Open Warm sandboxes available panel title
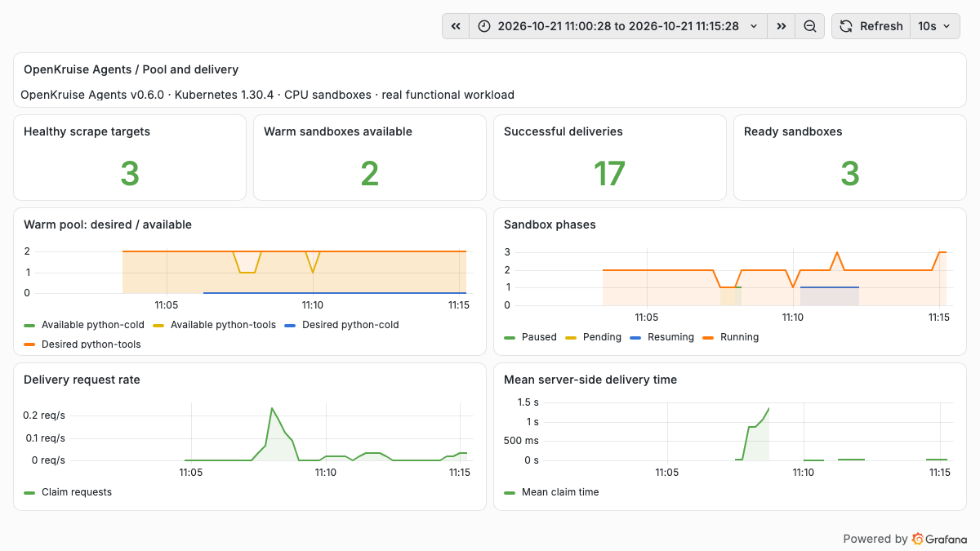This screenshot has width=980, height=551. point(338,131)
